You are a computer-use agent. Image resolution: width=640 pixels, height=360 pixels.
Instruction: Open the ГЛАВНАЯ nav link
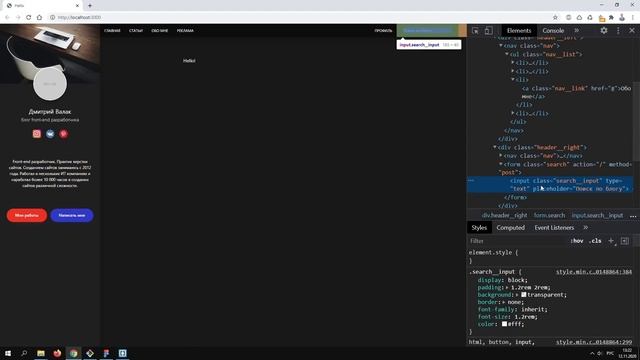(112, 31)
